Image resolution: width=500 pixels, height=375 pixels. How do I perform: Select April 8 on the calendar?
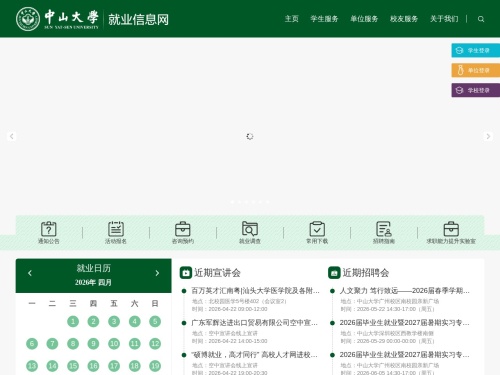[x=73, y=344]
